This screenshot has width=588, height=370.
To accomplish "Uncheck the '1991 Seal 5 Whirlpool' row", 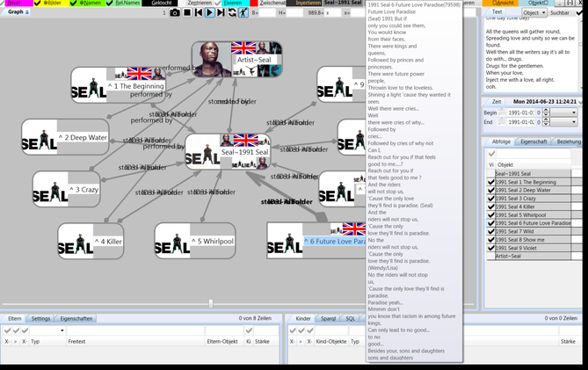I will (x=490, y=214).
